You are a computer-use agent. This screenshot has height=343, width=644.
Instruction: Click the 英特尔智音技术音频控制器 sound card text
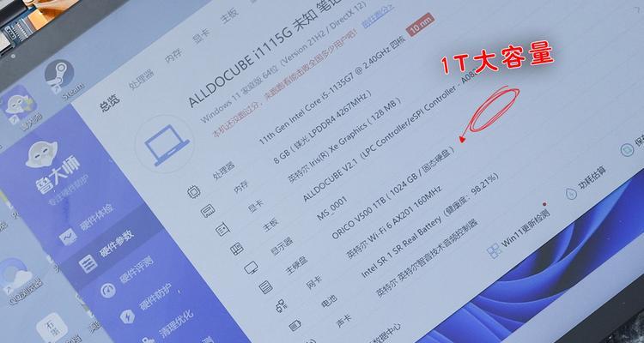pos(427,259)
